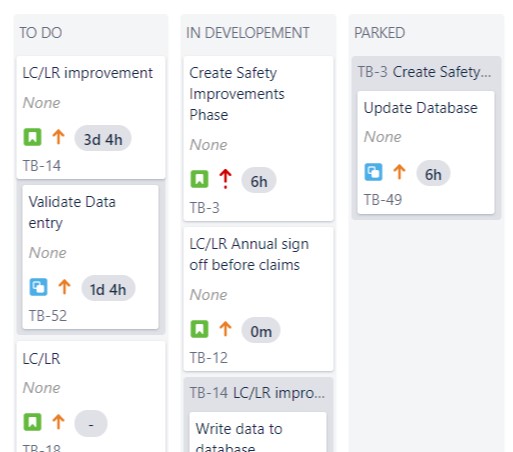Click the PARKED column header
The height and width of the screenshot is (452, 513).
pyautogui.click(x=379, y=33)
